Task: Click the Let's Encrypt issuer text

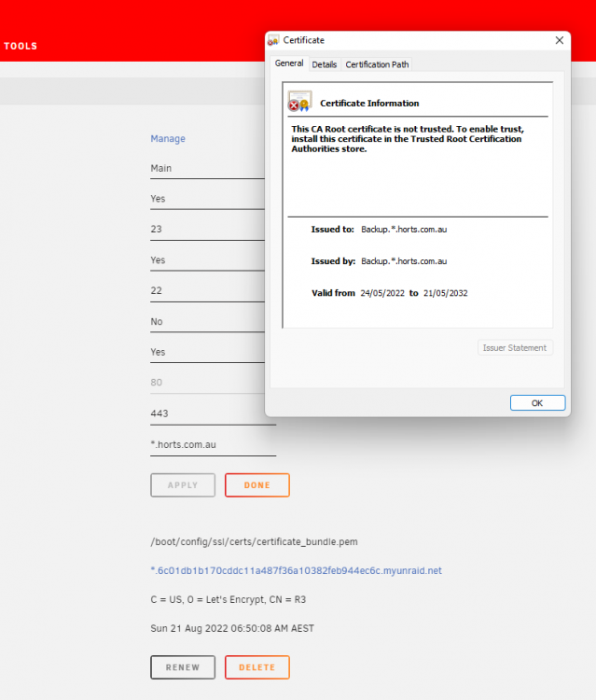Action: pyautogui.click(x=229, y=599)
